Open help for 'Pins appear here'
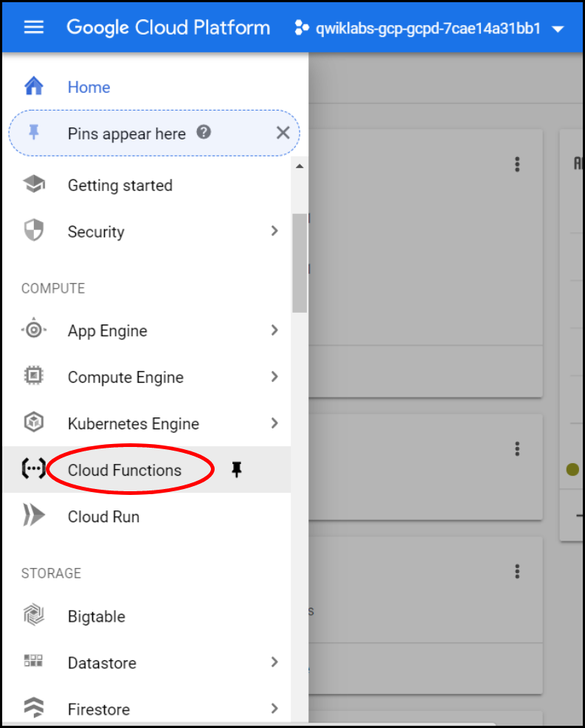Image resolution: width=585 pixels, height=728 pixels. (x=204, y=133)
